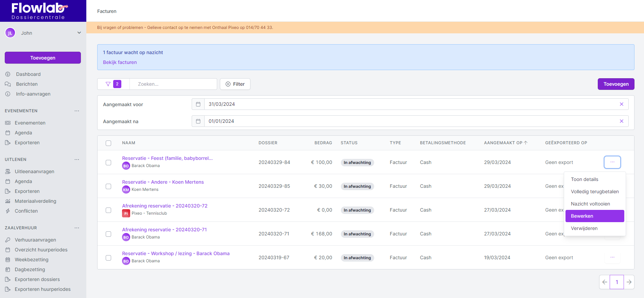Viewport: 644px width, 298px height.
Task: Open row actions for dossier 20240319-67
Action: (612, 258)
